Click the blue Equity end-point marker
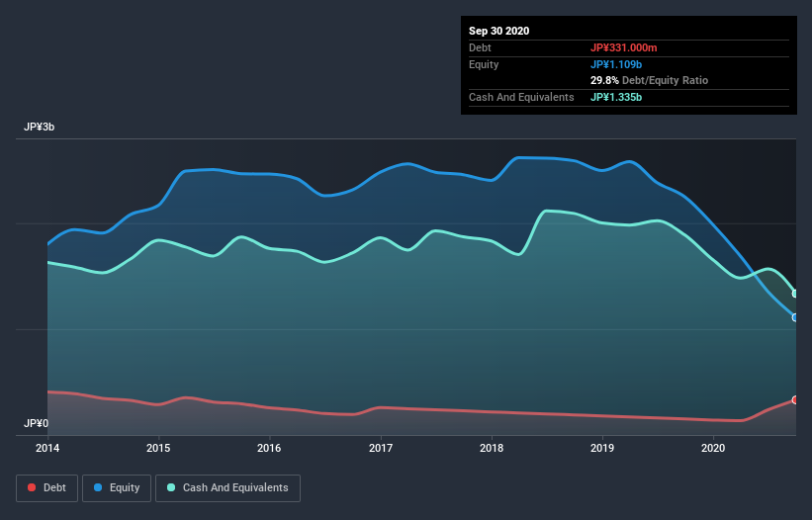The image size is (812, 520). tap(795, 317)
